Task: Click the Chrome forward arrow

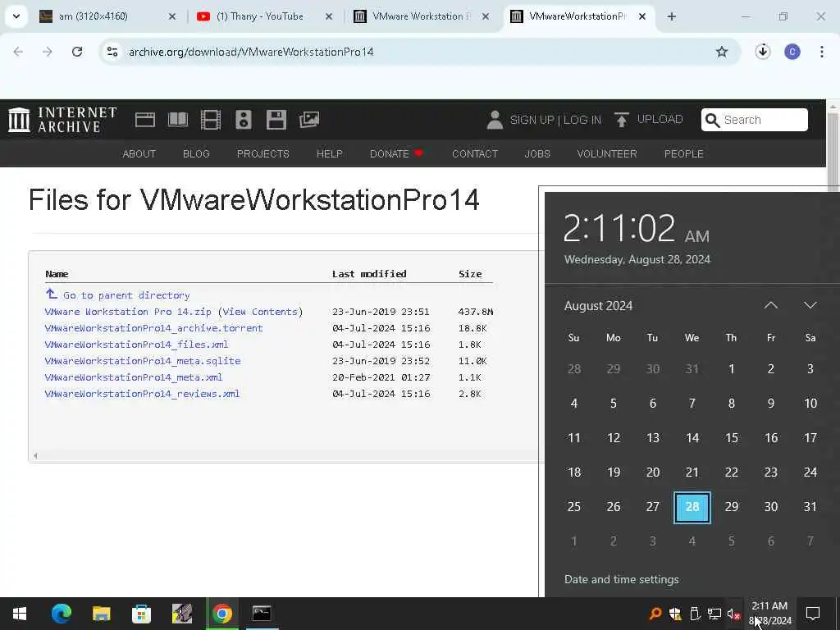Action: point(48,52)
